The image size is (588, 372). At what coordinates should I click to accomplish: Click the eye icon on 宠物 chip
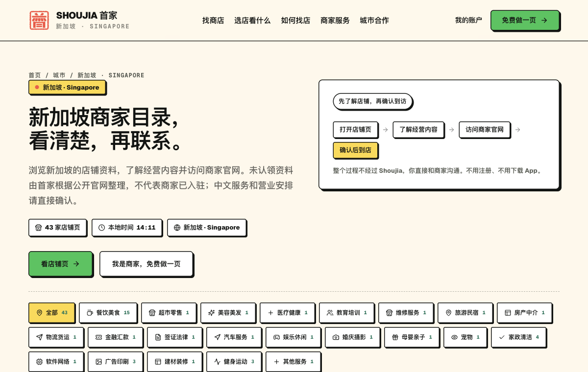(454, 337)
